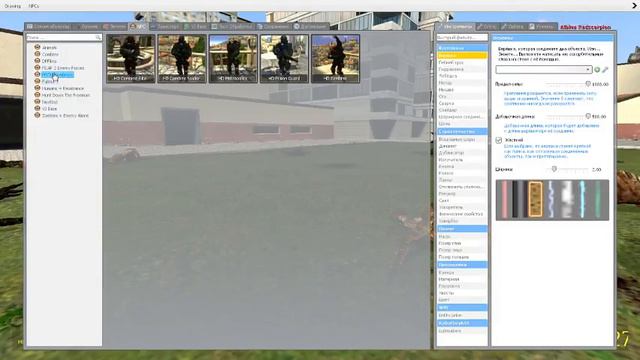Spawn the HD Combine Elite NPC
This screenshot has height=360, width=640.
tap(131, 58)
